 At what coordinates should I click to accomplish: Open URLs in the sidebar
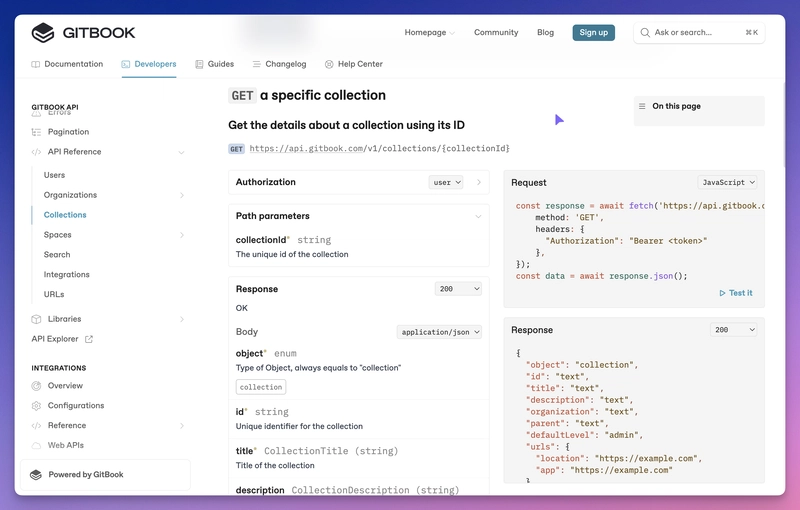click(x=54, y=295)
